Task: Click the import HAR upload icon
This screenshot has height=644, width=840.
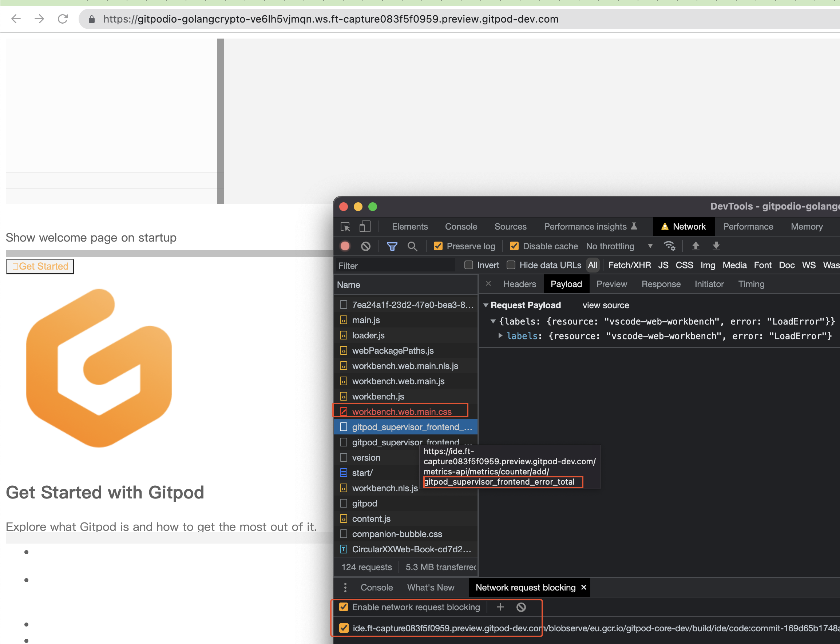Action: tap(696, 246)
